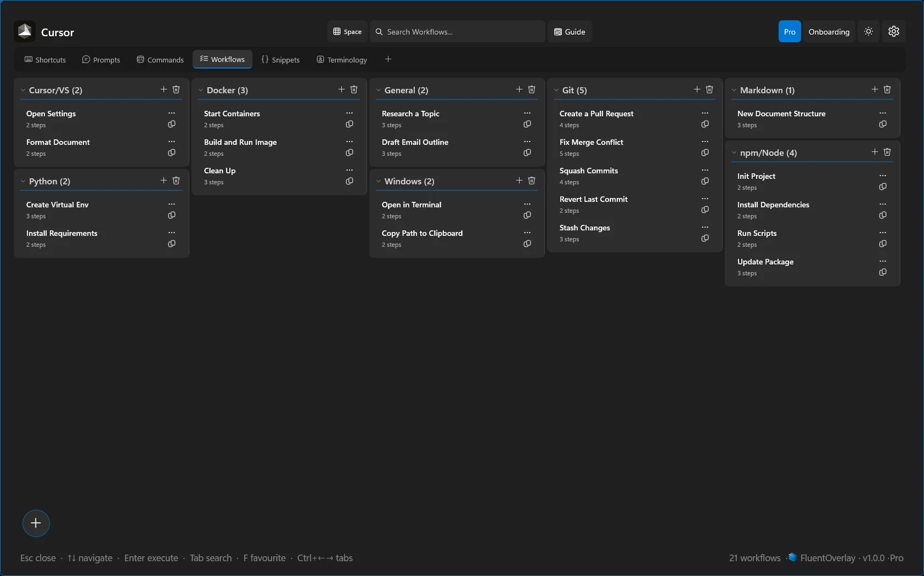Add a new workflow to the Git category
This screenshot has height=576, width=924.
pyautogui.click(x=696, y=89)
